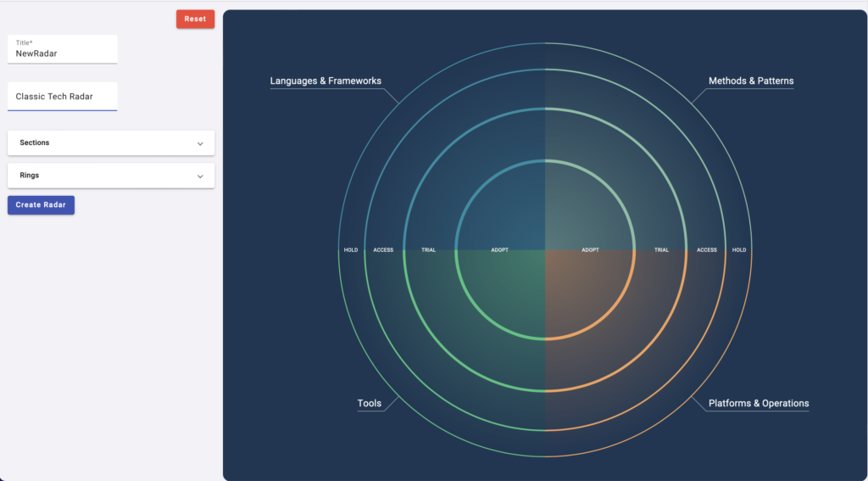Click the right TRIAL ring label
The height and width of the screenshot is (481, 868).
[661, 250]
